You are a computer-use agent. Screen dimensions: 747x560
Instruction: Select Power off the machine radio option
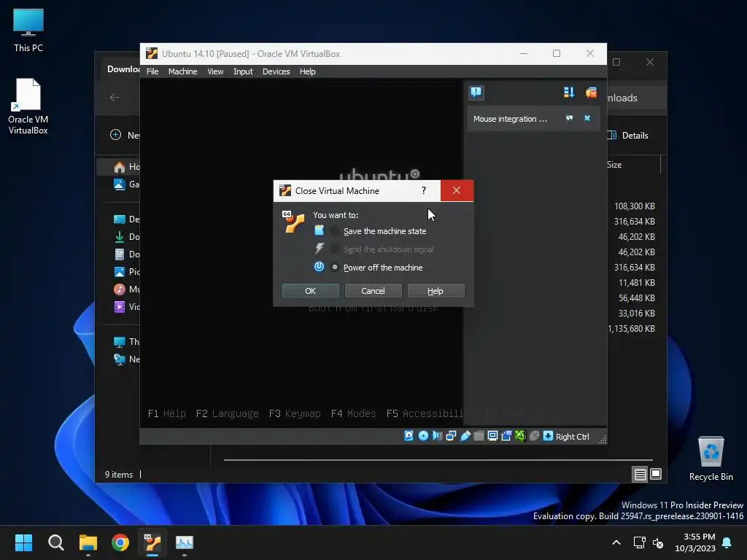pyautogui.click(x=335, y=268)
